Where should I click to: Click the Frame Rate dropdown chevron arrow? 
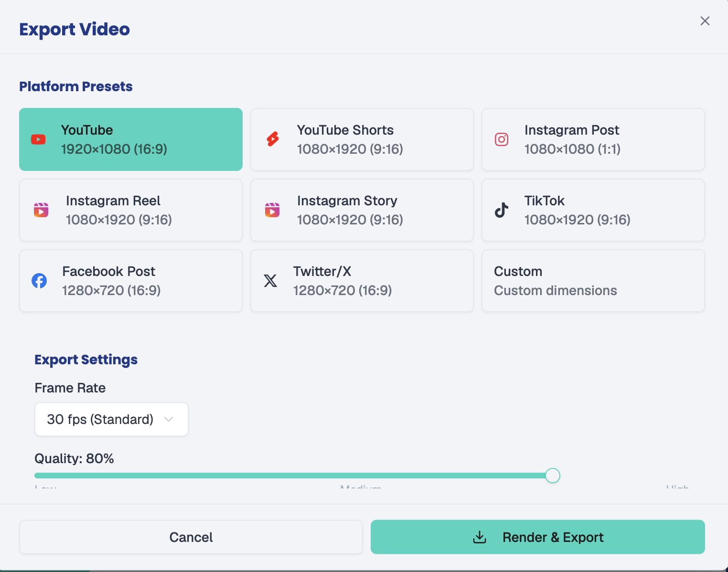168,419
